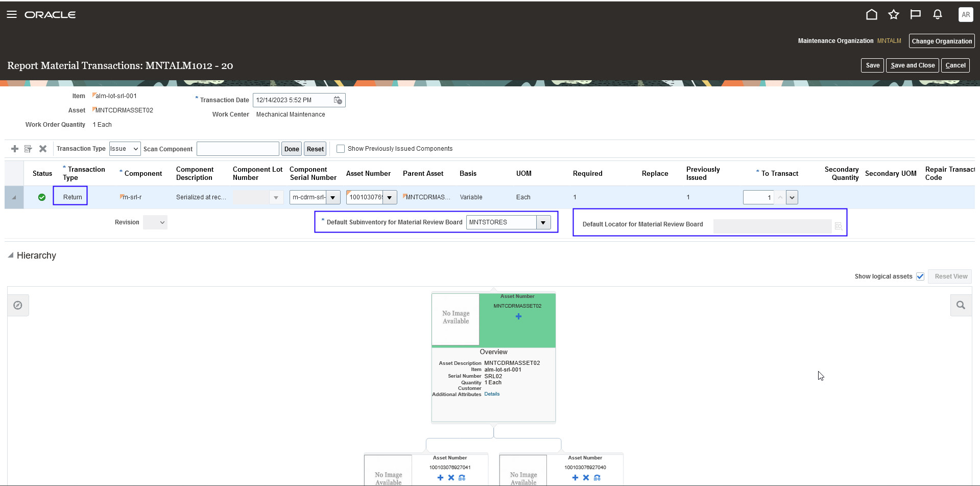
Task: Open locator search for Material Review Board
Action: tap(838, 226)
